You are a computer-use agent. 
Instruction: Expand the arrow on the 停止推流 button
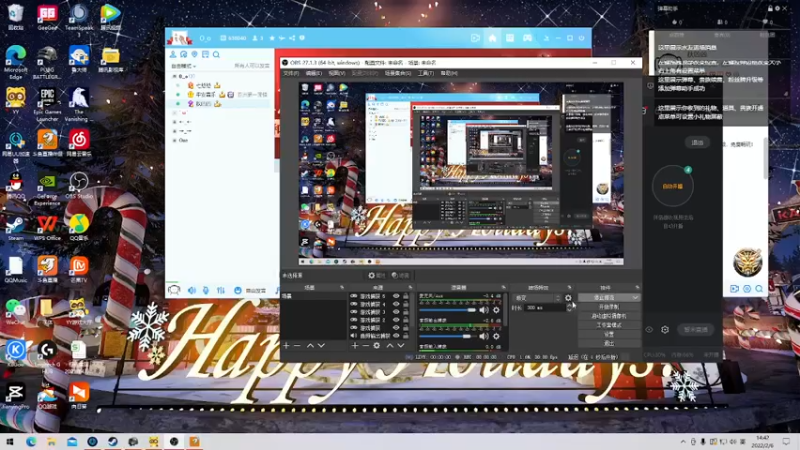(x=635, y=297)
